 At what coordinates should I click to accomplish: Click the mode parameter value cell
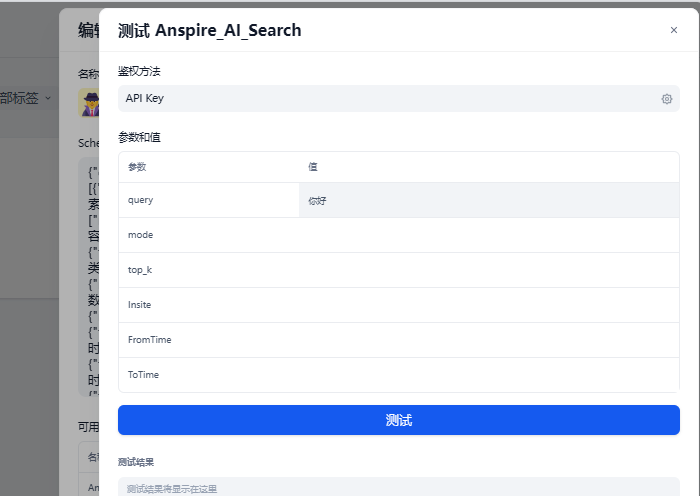point(489,235)
